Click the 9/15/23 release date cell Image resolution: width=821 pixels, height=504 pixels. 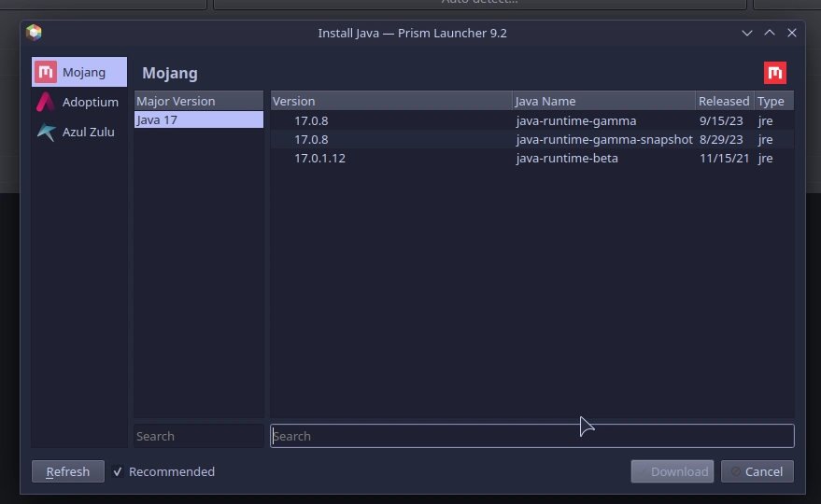pyautogui.click(x=721, y=120)
